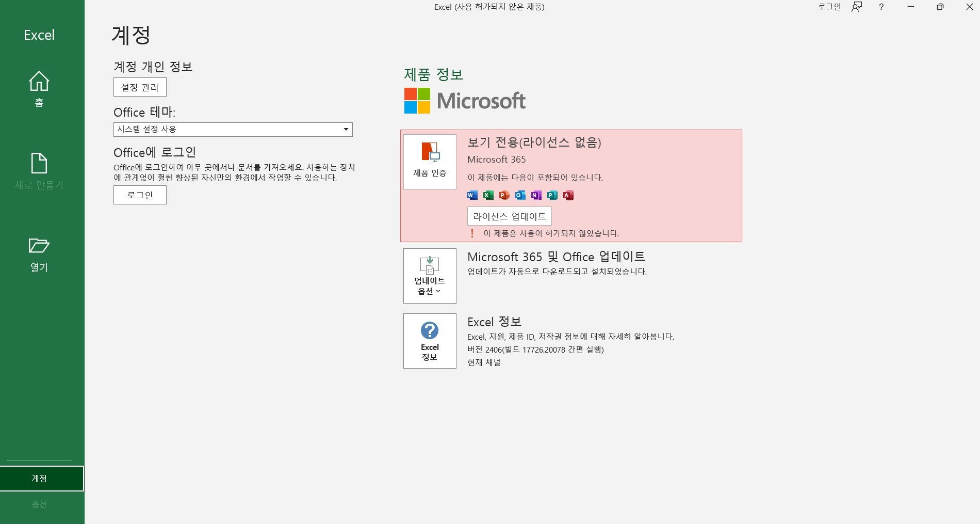The width and height of the screenshot is (980, 524).
Task: Open the Home (홈) page in sidebar
Action: [x=39, y=89]
